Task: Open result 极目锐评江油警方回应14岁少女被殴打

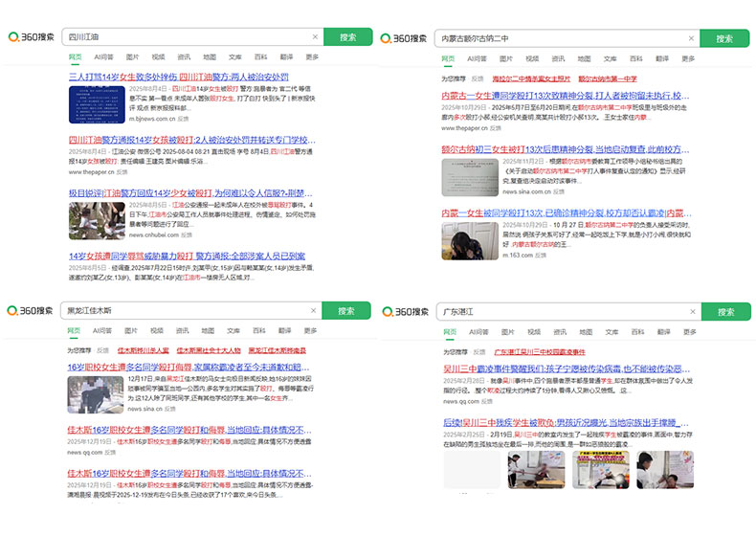Action: (x=190, y=193)
